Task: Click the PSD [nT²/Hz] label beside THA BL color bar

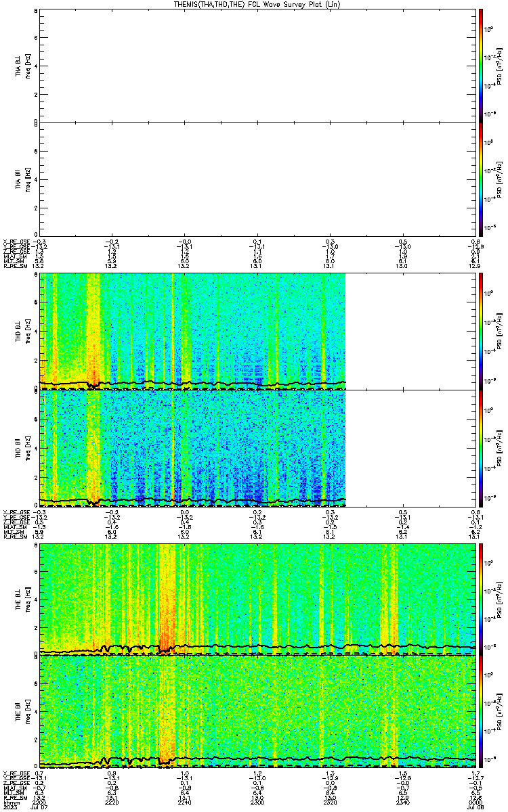Action: 500,66
